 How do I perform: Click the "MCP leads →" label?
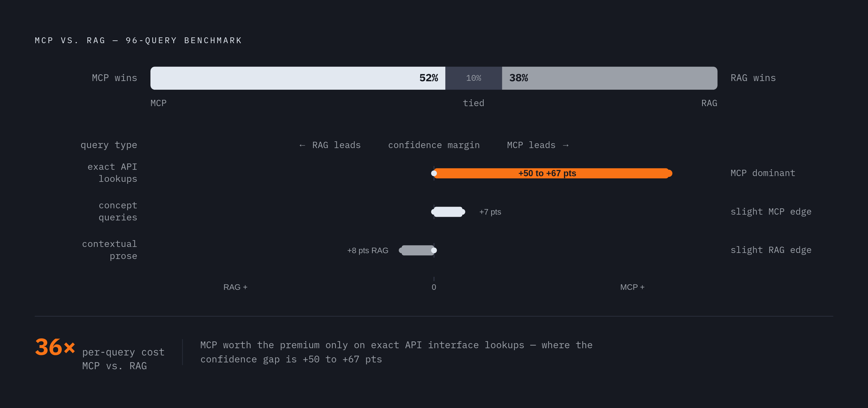pos(538,145)
